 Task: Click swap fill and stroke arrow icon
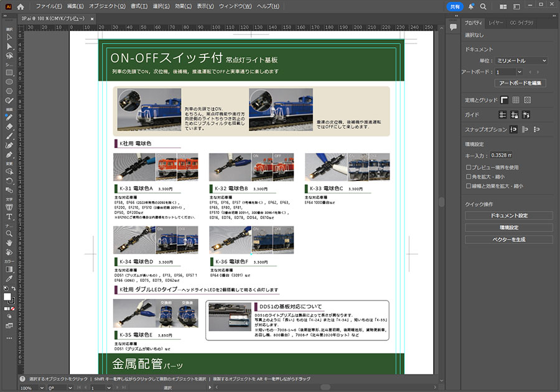[x=14, y=288]
